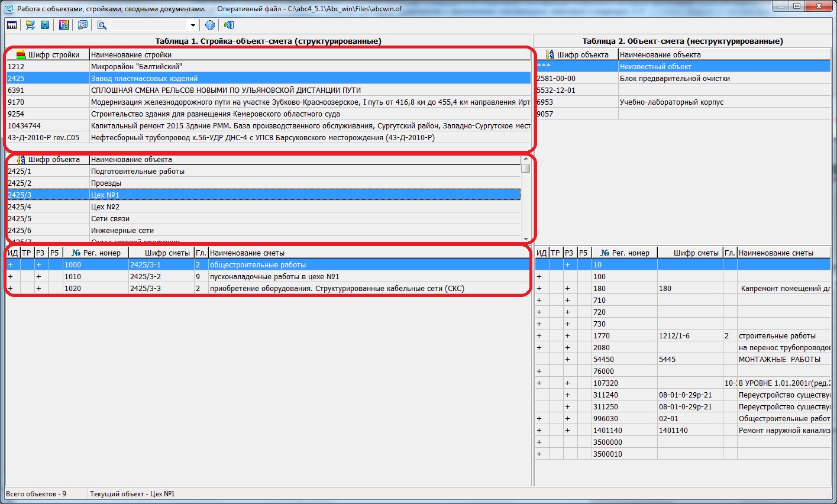The image size is (837, 504).
Task: Select the object "Инженерные сети"
Action: point(263,230)
